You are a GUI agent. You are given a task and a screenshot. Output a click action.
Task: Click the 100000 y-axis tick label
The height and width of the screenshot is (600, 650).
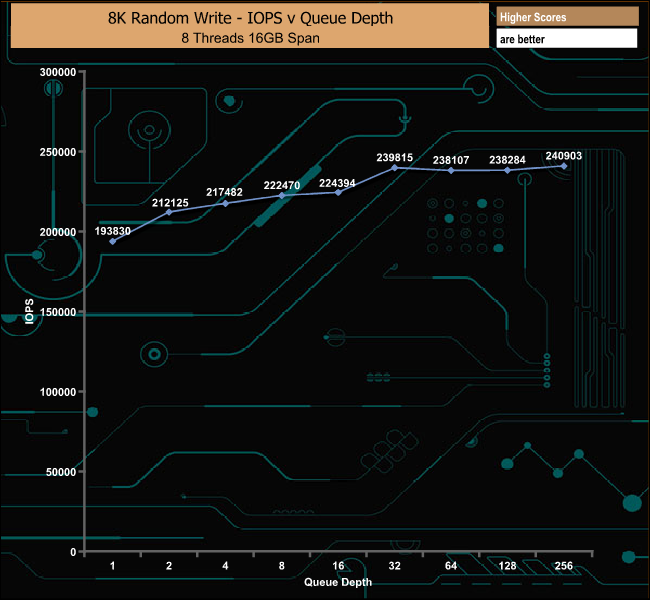[57, 392]
